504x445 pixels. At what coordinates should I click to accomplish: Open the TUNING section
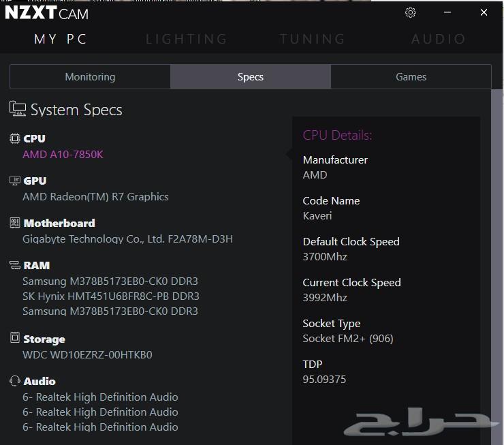click(313, 39)
